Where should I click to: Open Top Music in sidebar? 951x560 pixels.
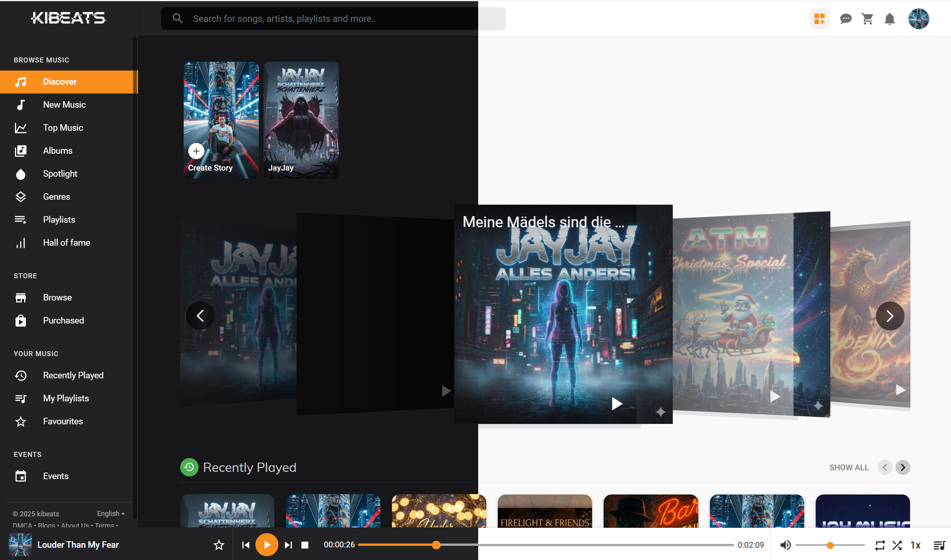coord(63,128)
